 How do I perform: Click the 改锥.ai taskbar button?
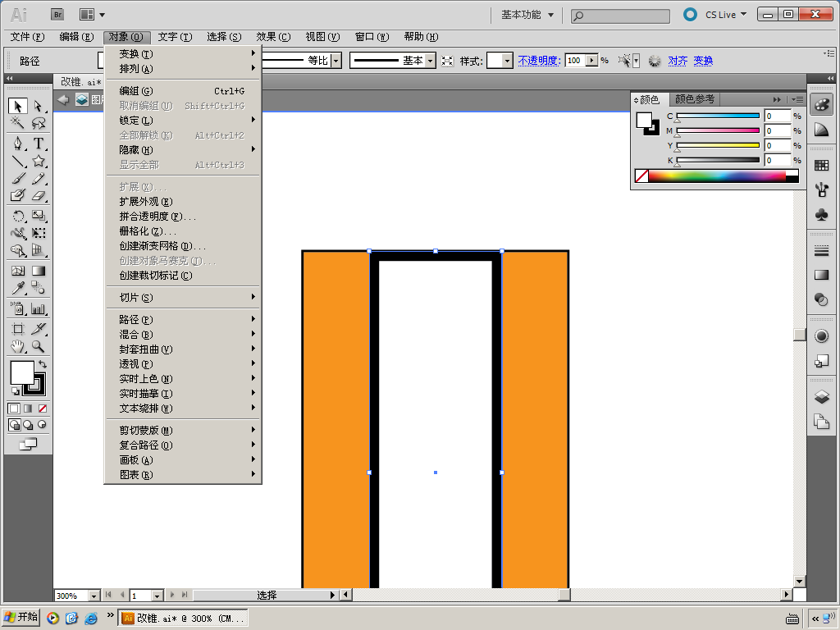[183, 619]
